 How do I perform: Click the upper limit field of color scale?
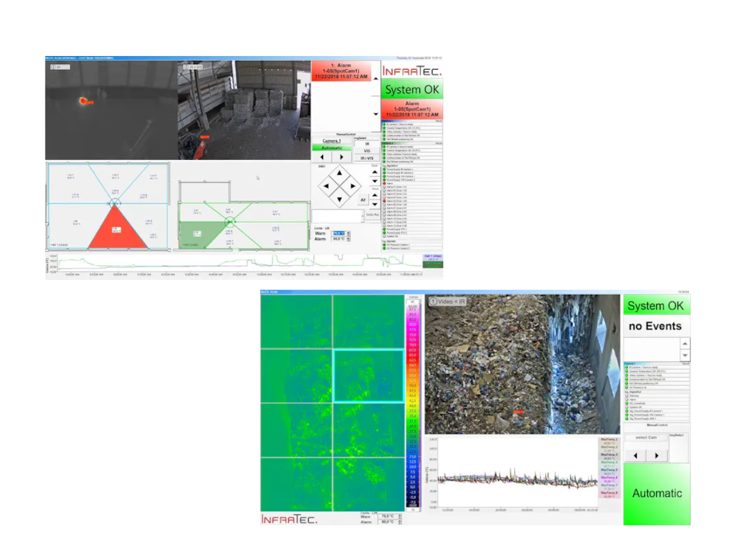(413, 301)
